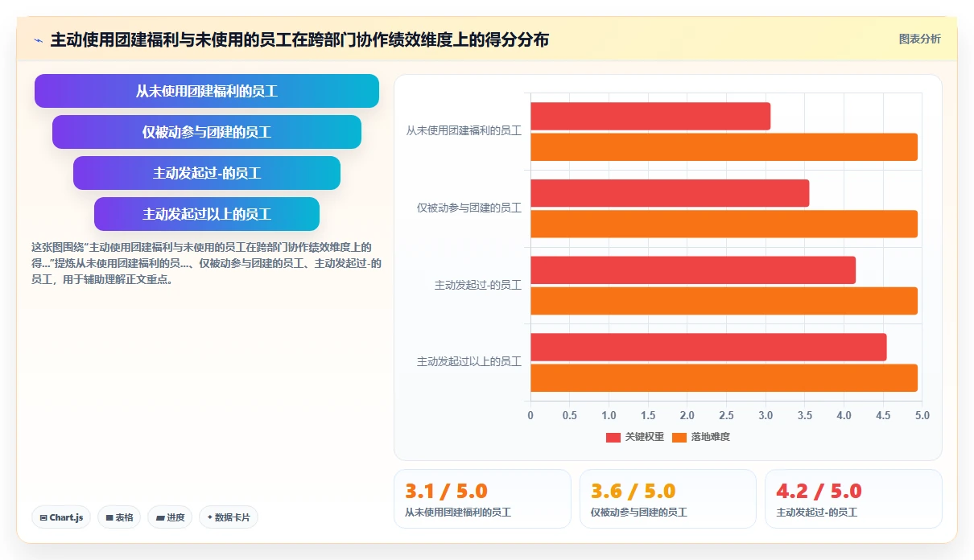Click the x-axis tick value 2.5
This screenshot has height=560, width=974.
[726, 415]
